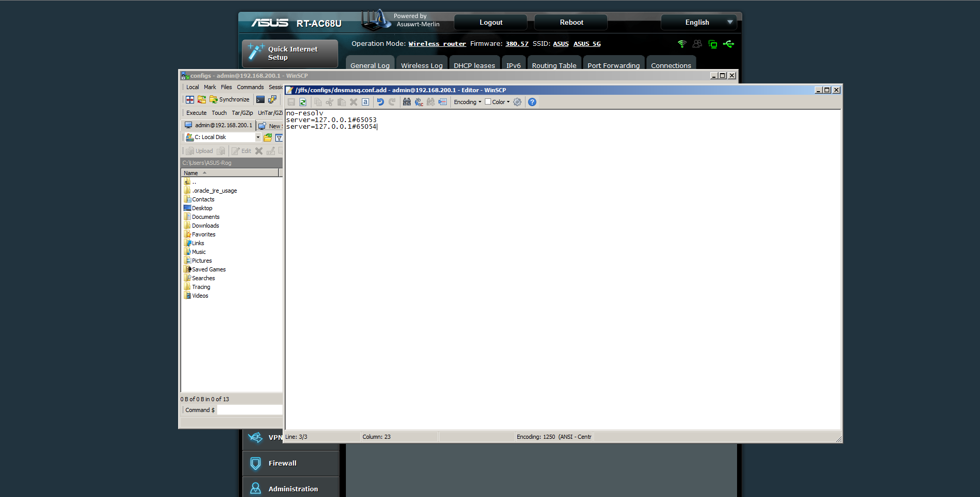Select the admin@192.168.200.1 session tab
Viewport: 980px width, 497px height.
click(x=219, y=125)
